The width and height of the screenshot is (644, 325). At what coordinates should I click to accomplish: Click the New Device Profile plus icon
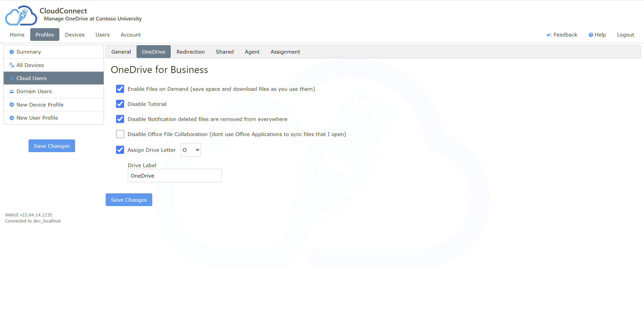click(12, 105)
